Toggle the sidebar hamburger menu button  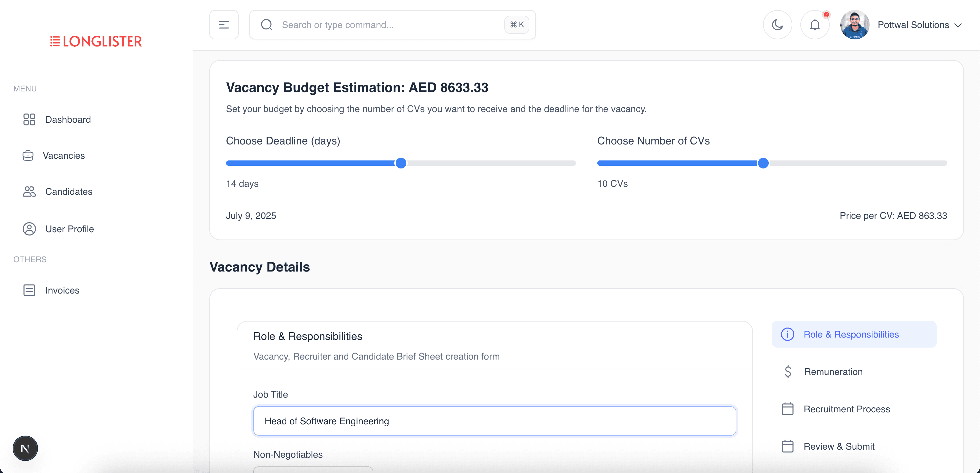tap(224, 25)
